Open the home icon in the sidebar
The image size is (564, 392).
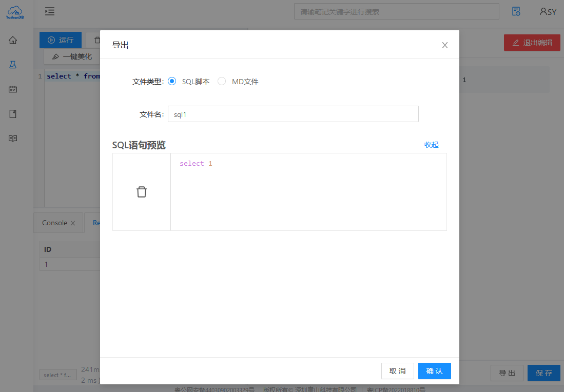coord(13,41)
